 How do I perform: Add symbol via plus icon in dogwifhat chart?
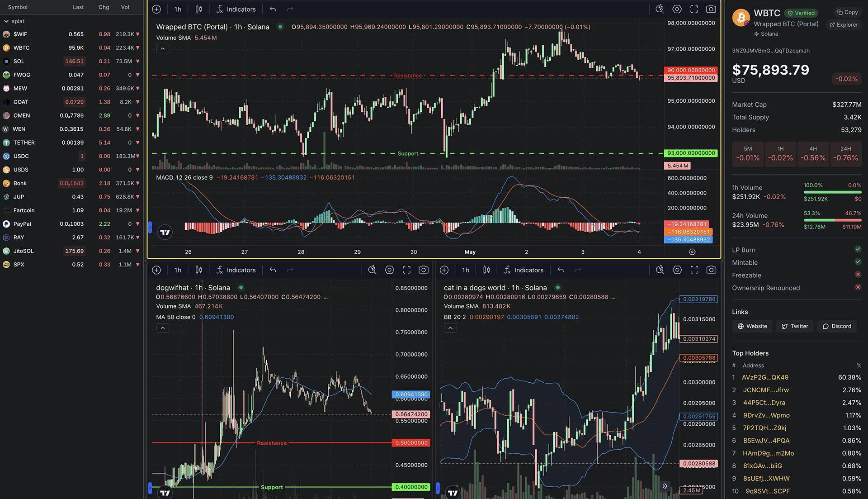[156, 270]
